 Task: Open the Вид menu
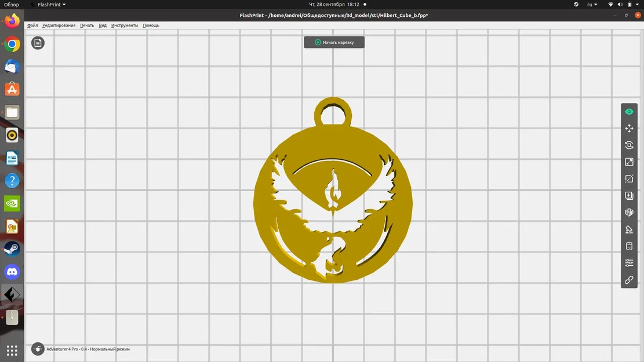(103, 25)
